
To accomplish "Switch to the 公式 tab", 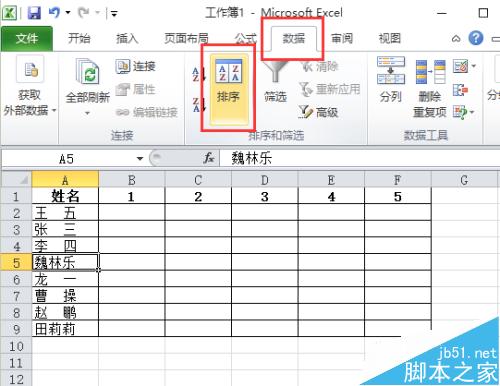I will [x=246, y=39].
